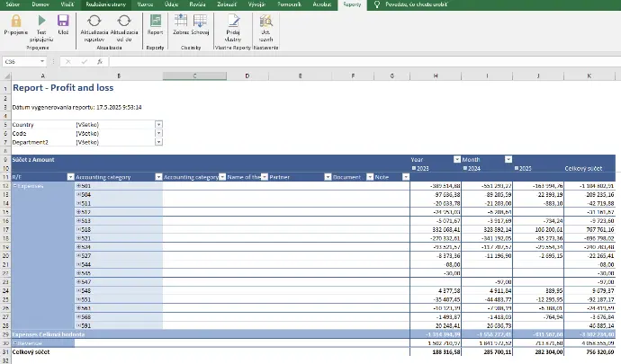Switch to the Údaje ribbon tab
Image resolution: width=621 pixels, height=364 pixels.
click(172, 4)
